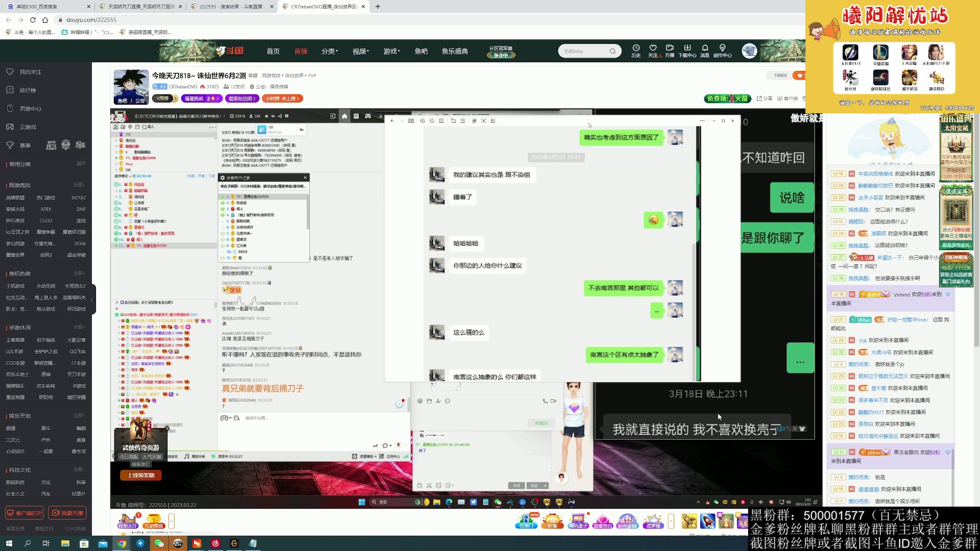Click the user avatar in header
The height and width of the screenshot is (551, 980).
point(749,51)
